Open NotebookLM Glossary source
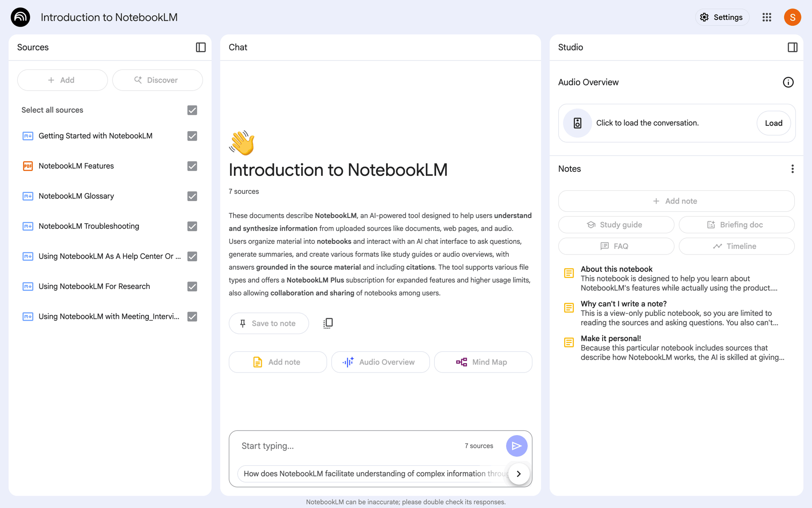Viewport: 812px width, 508px height. pyautogui.click(x=76, y=196)
